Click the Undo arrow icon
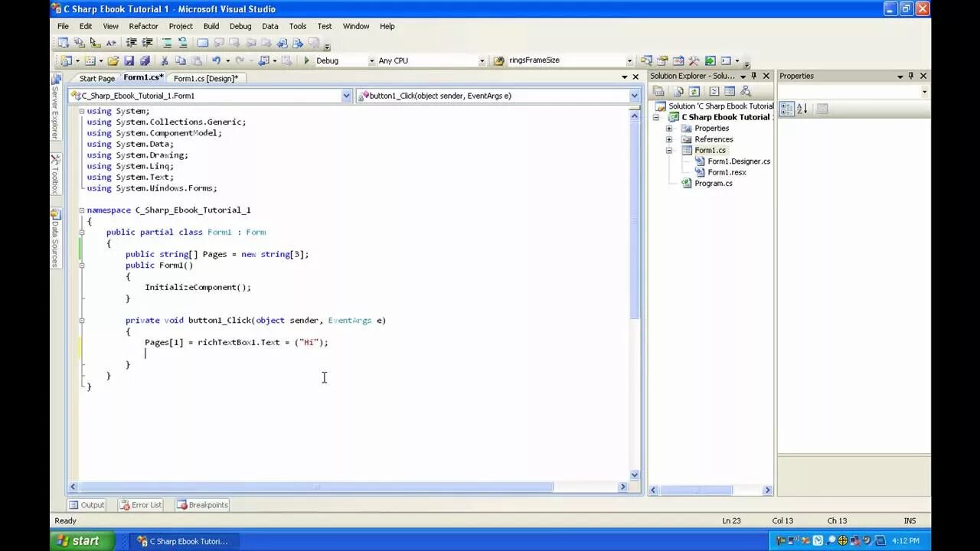This screenshot has width=980, height=551. click(x=216, y=60)
